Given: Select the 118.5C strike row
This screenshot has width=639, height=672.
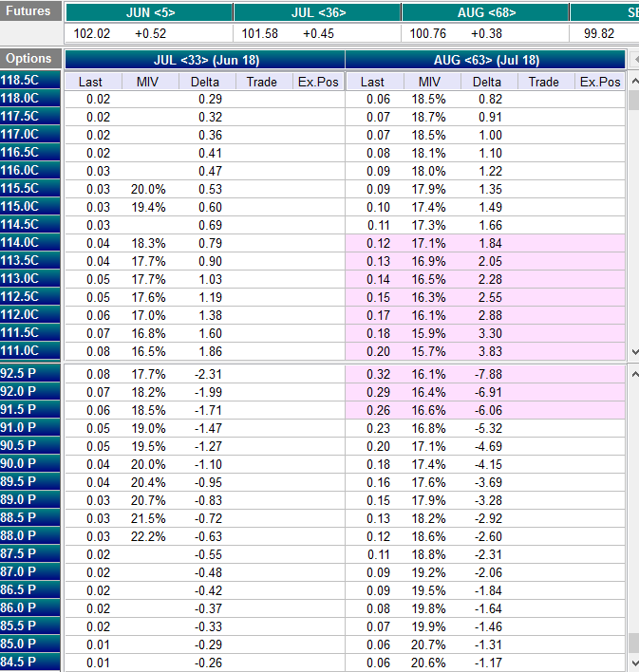Looking at the screenshot, I should tap(30, 80).
